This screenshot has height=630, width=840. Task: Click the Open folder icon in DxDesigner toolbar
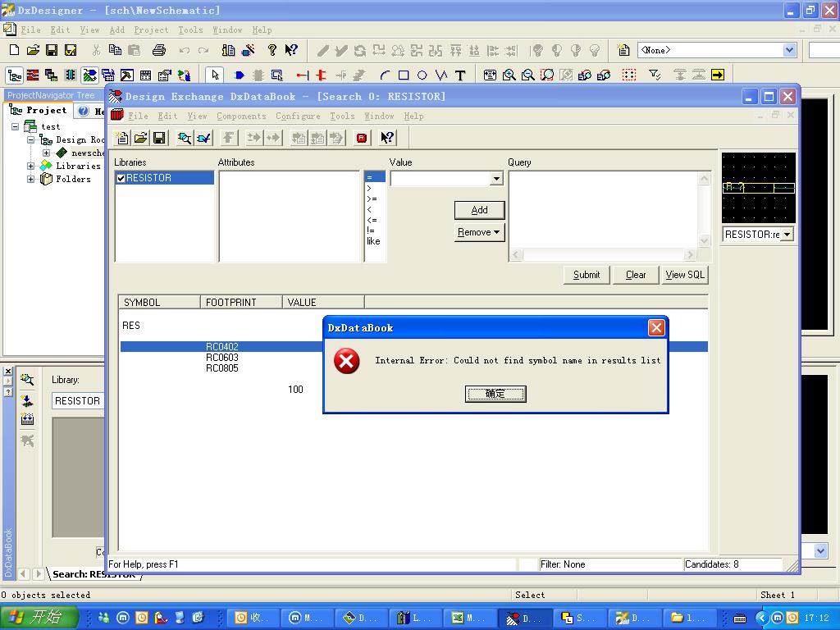point(33,50)
